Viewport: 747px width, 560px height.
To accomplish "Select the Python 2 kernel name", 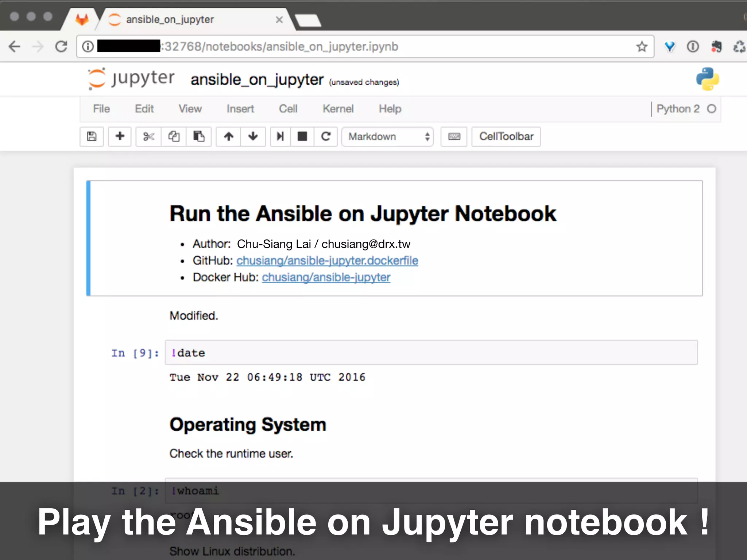I will (x=678, y=109).
